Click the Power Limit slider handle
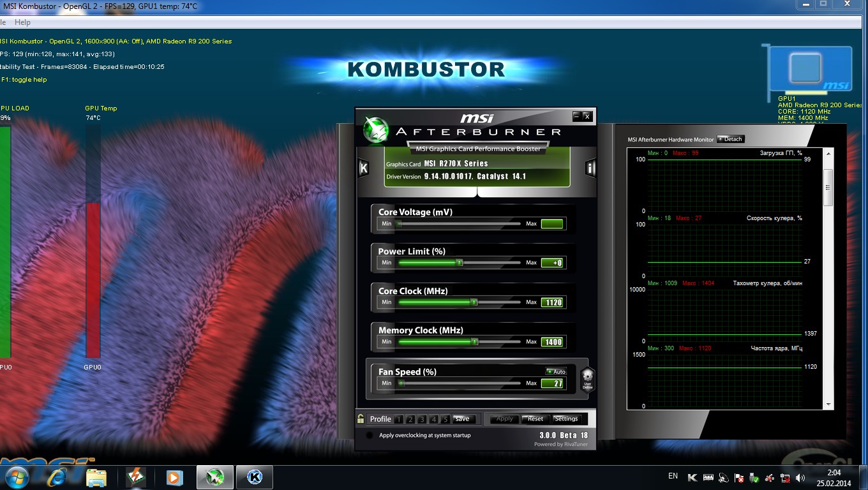The image size is (868, 490). click(x=459, y=263)
